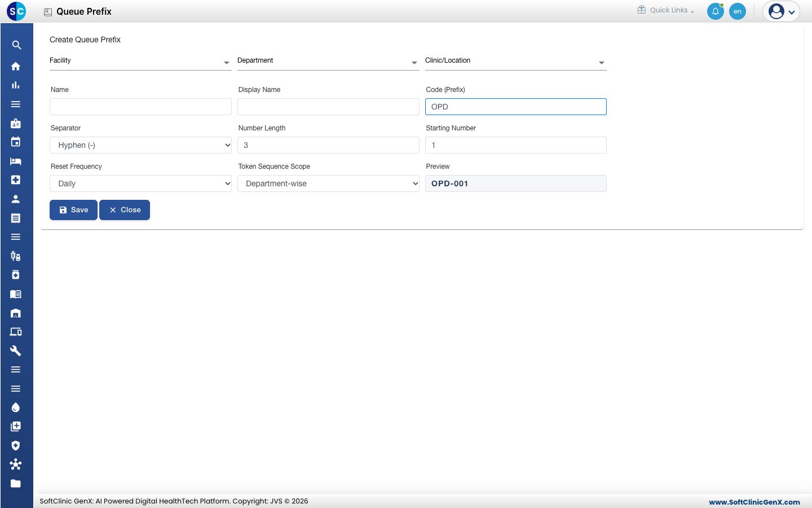Image resolution: width=812 pixels, height=508 pixels.
Task: Click the add-to-library sidebar icon
Action: point(16,426)
